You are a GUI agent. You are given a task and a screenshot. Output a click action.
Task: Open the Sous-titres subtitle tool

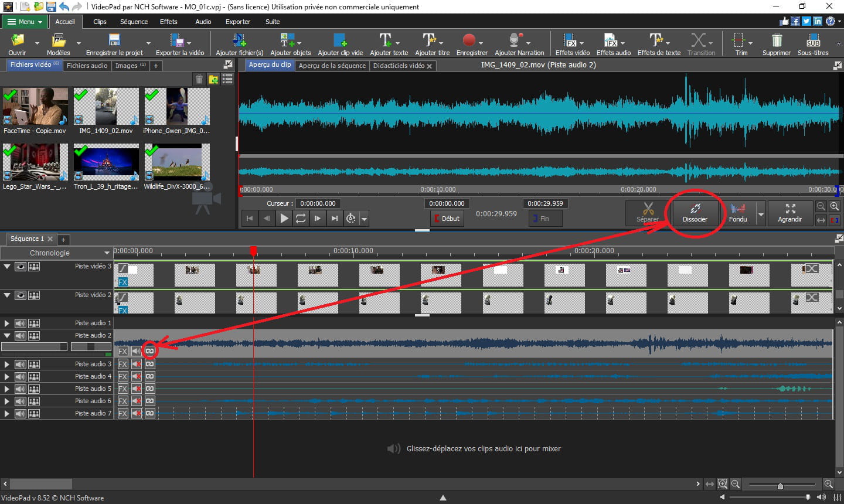[x=813, y=44]
